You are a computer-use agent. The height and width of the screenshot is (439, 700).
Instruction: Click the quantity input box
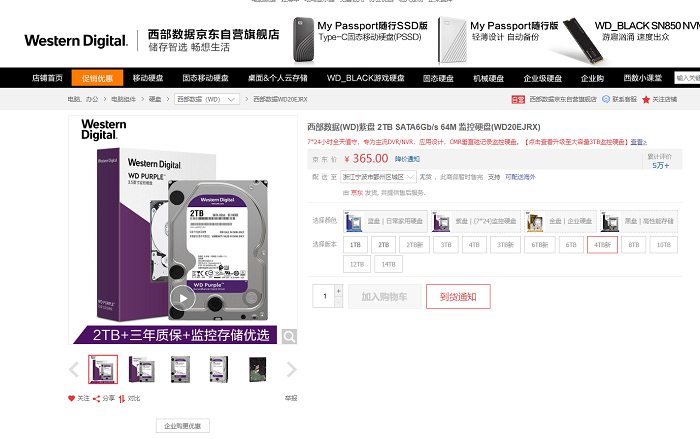click(324, 296)
